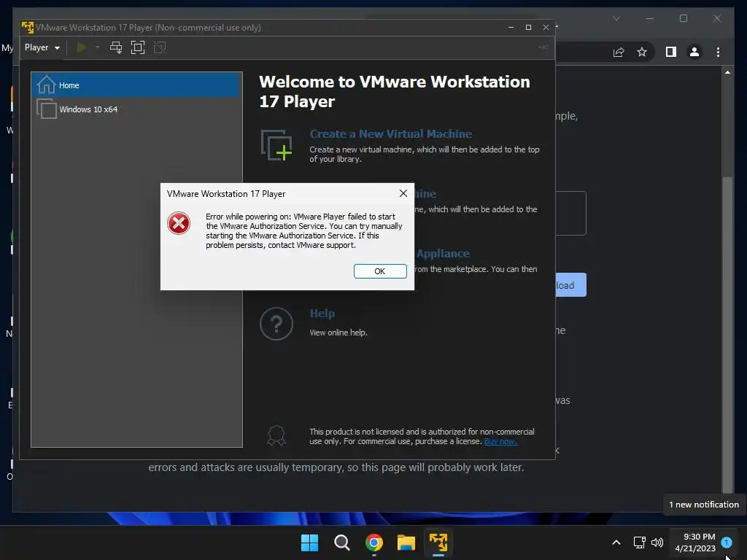Image resolution: width=747 pixels, height=560 pixels.
Task: Open clock and date 9:30 PM
Action: click(695, 542)
